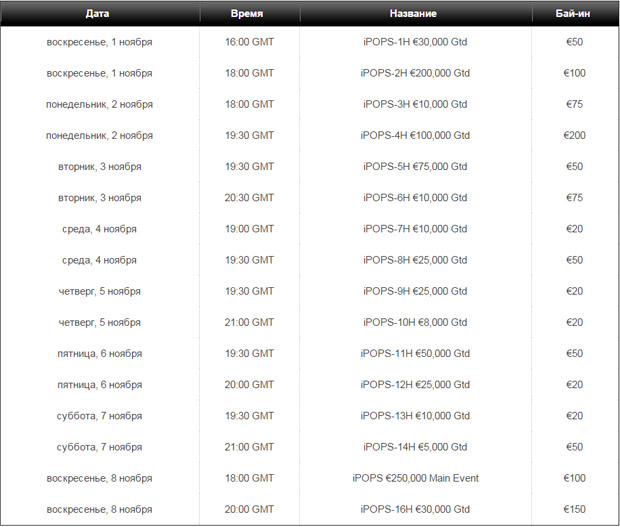The height and width of the screenshot is (527, 620).
Task: Click the date cell of iPOPS-11H row
Action: tap(100, 353)
